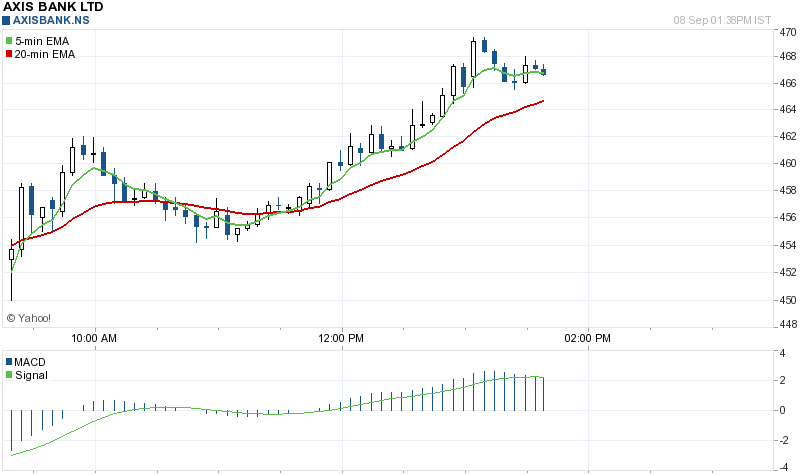Click the end of the red 20-min EMA line

point(543,101)
